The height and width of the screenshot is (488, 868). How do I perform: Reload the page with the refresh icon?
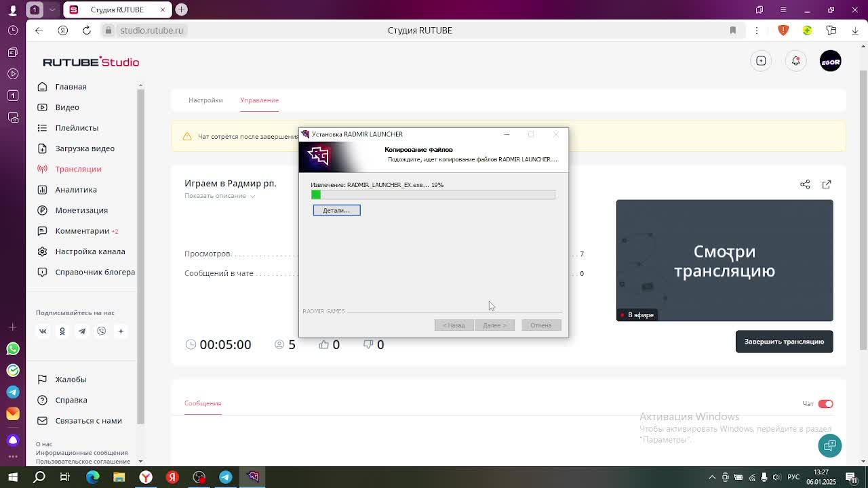[x=87, y=30]
